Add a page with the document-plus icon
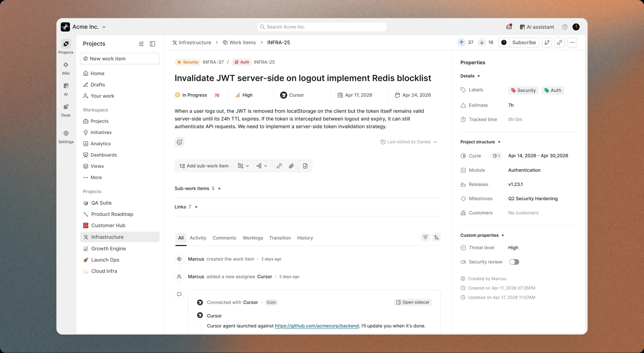 [x=305, y=166]
